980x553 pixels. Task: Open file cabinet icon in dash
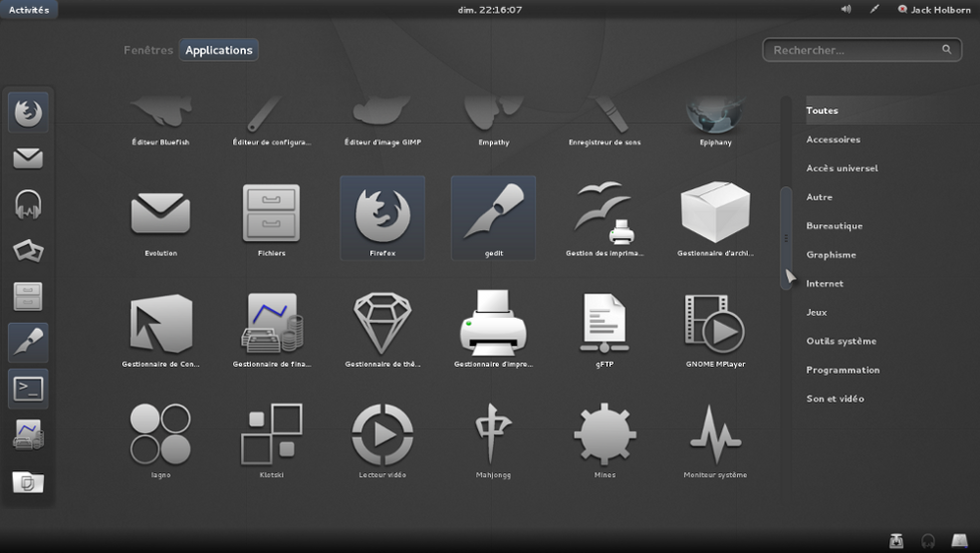(28, 297)
